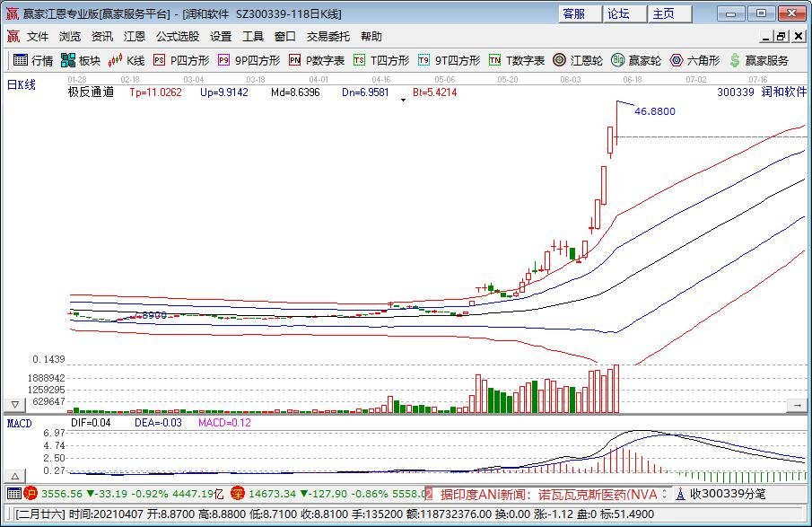Click the 300339 润和软件 stock name

click(x=762, y=92)
